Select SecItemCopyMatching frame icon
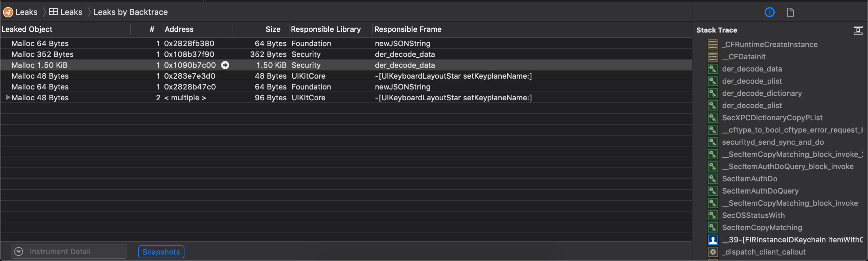The width and height of the screenshot is (868, 261). [x=713, y=227]
